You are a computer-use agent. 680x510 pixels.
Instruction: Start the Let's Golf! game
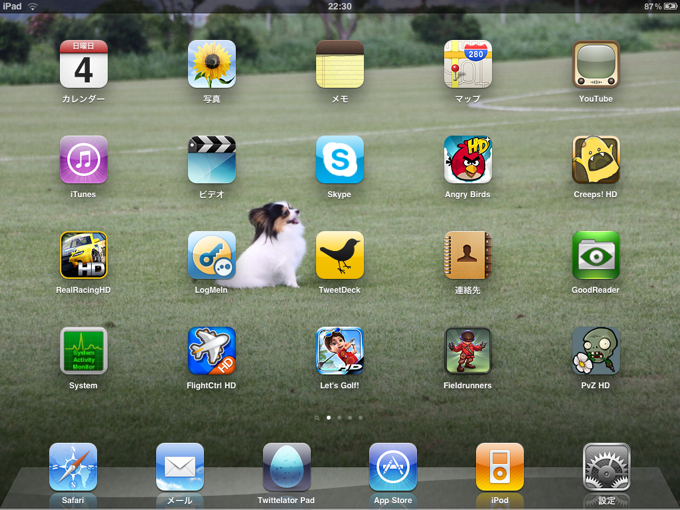click(x=340, y=350)
